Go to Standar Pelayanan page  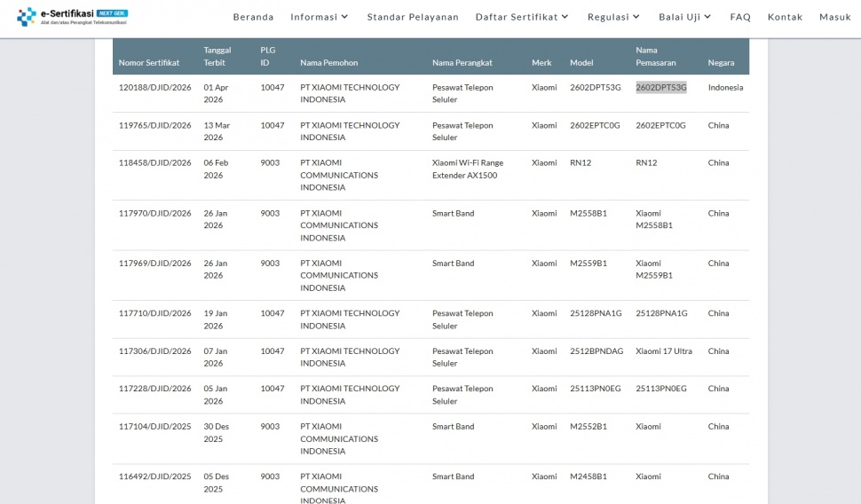[x=413, y=17]
